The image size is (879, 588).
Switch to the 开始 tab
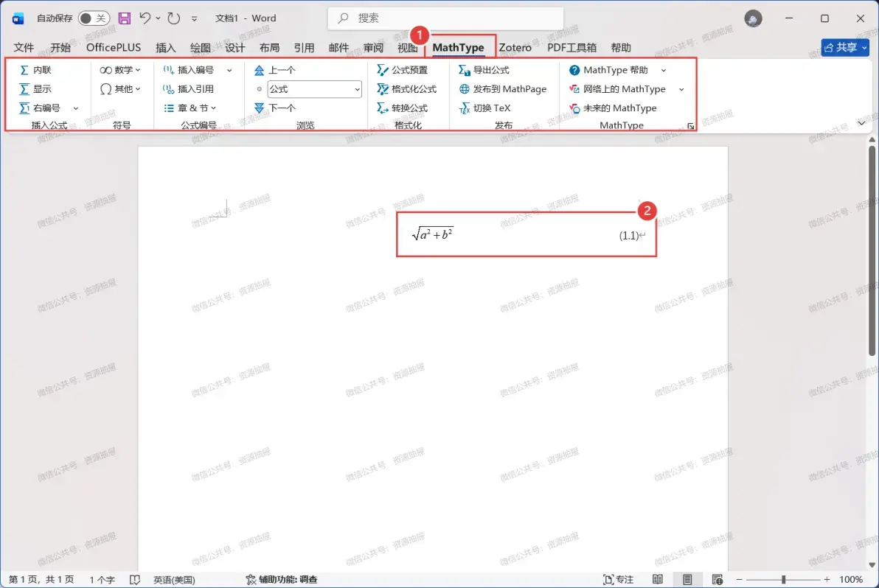pyautogui.click(x=60, y=48)
